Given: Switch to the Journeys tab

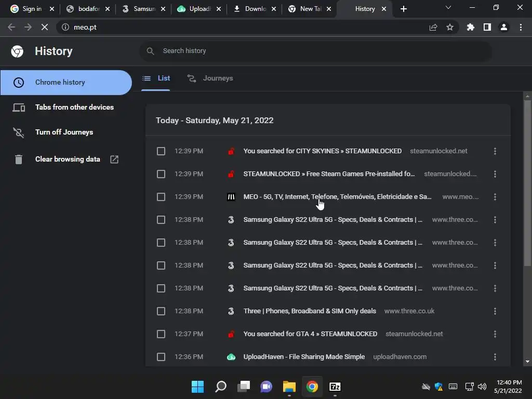Looking at the screenshot, I should (210, 78).
